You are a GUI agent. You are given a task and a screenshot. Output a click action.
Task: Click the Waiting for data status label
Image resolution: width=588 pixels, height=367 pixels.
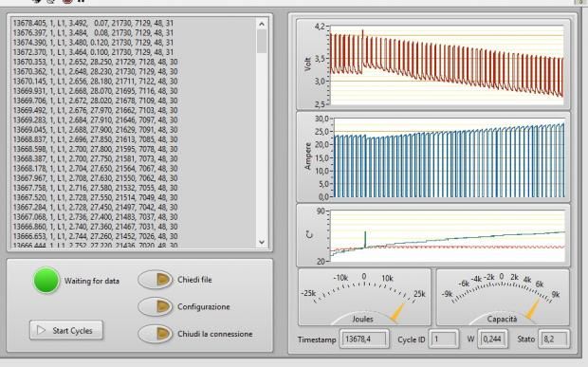pos(92,281)
